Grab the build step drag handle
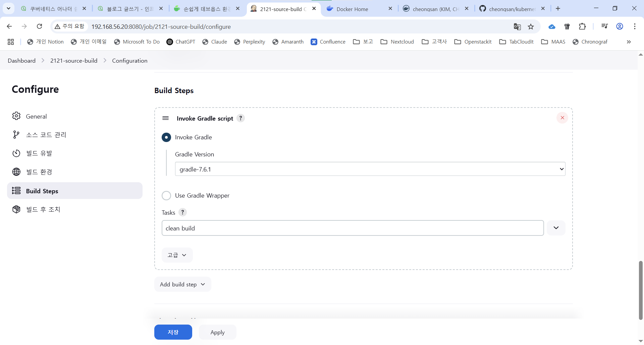Image resolution: width=644 pixels, height=345 pixels. [x=165, y=118]
